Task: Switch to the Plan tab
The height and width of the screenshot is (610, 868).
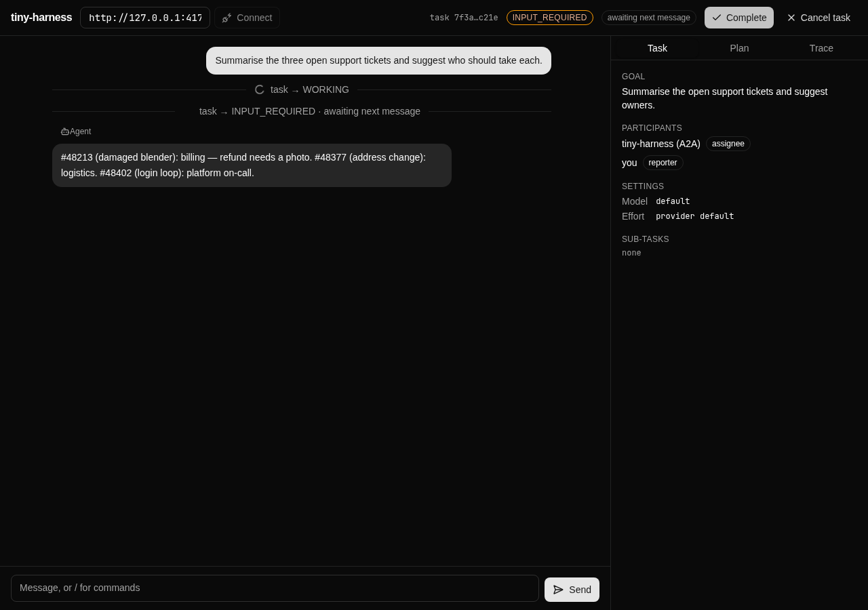Action: point(739,48)
